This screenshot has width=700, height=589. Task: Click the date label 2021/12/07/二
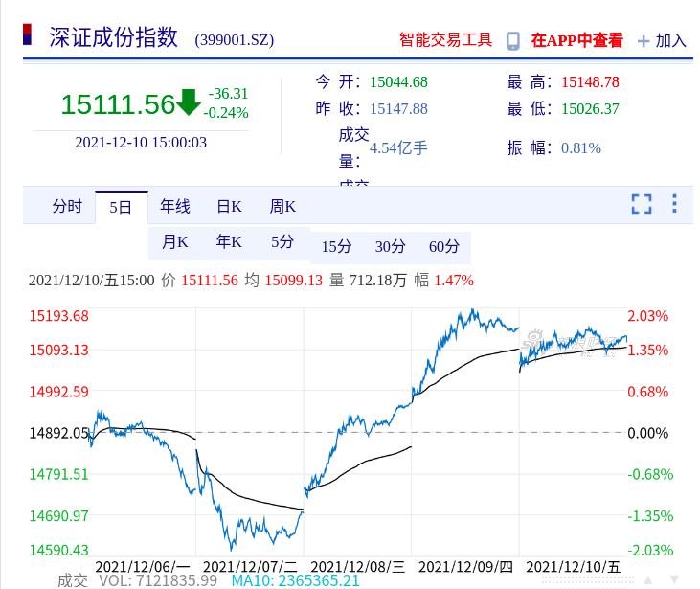pos(250,567)
